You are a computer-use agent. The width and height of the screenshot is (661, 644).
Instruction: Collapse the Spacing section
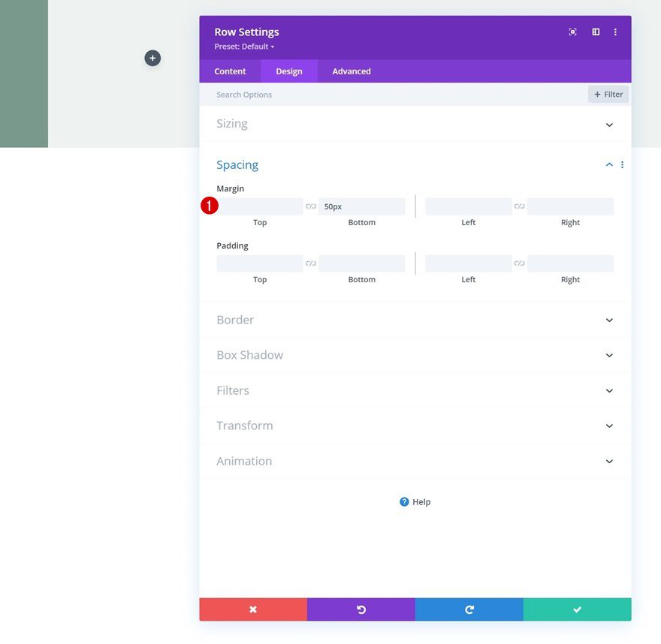(x=608, y=164)
